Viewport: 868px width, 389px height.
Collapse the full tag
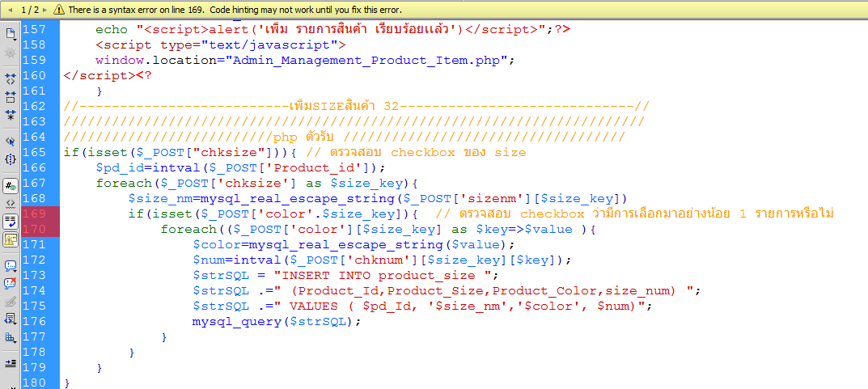pos(11,80)
